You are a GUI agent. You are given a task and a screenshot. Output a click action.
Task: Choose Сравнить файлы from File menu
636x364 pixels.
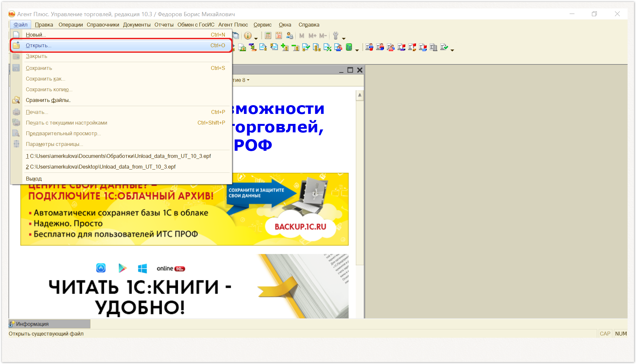pos(121,100)
